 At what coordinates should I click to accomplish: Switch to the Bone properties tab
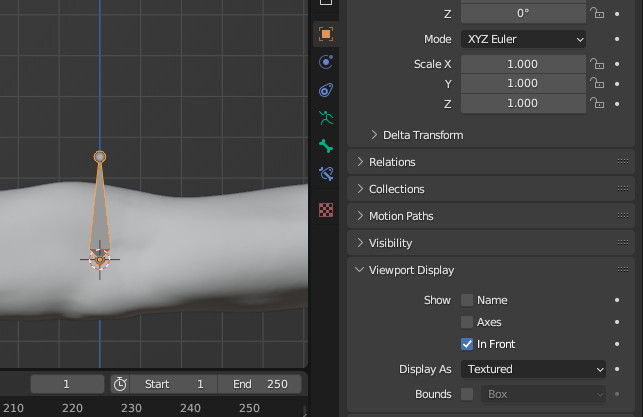click(325, 146)
